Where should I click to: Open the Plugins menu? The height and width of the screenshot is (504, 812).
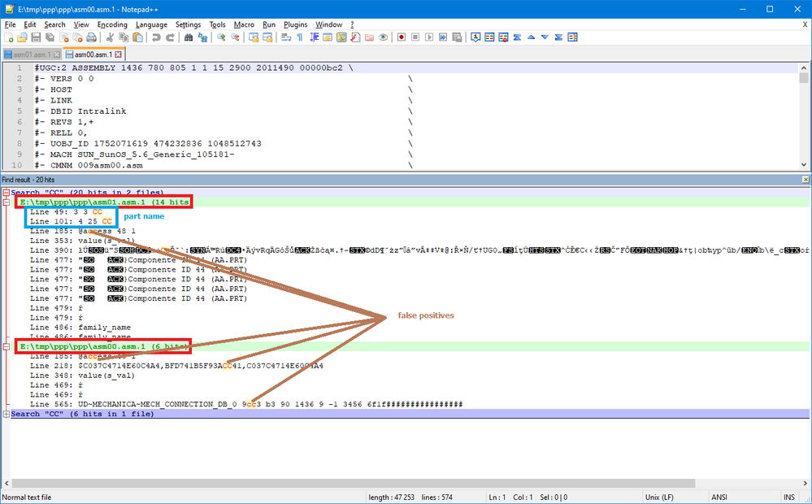coord(296,24)
